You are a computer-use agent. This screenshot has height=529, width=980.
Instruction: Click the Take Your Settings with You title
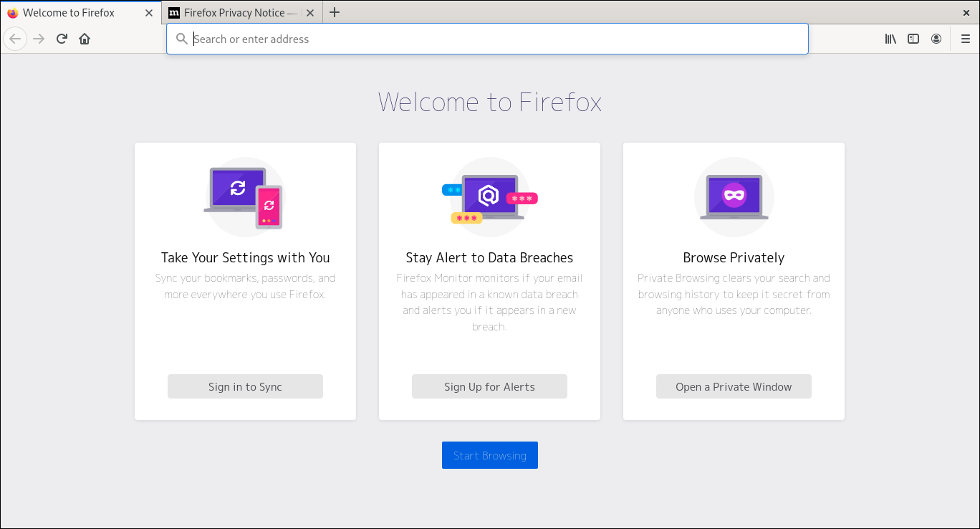click(245, 258)
